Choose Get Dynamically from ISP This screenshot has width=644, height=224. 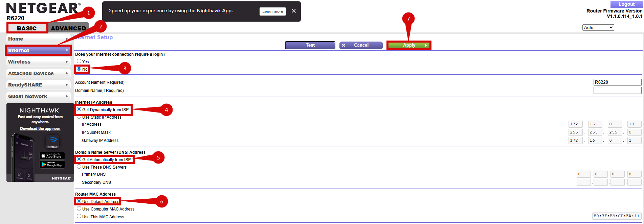pos(79,109)
